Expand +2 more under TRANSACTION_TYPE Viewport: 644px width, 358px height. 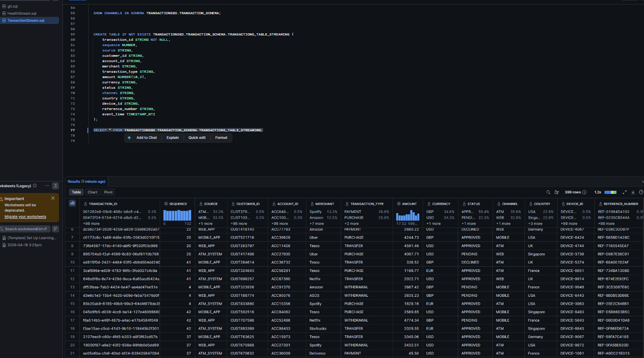coord(352,224)
